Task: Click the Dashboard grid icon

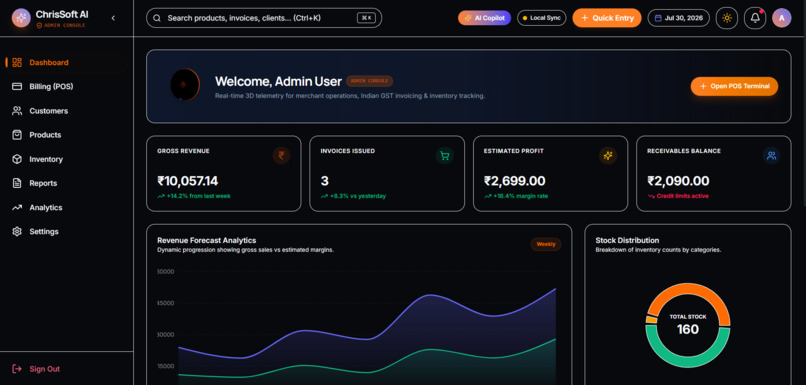Action: tap(17, 63)
